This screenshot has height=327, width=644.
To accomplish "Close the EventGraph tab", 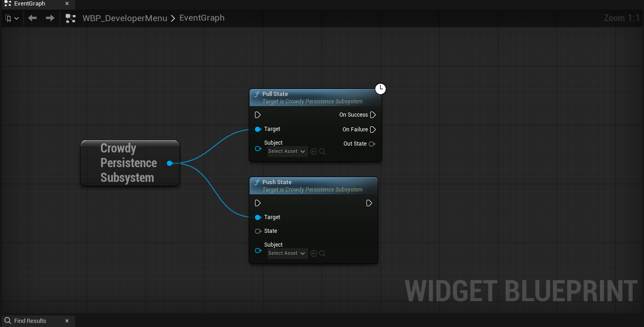I will (67, 4).
